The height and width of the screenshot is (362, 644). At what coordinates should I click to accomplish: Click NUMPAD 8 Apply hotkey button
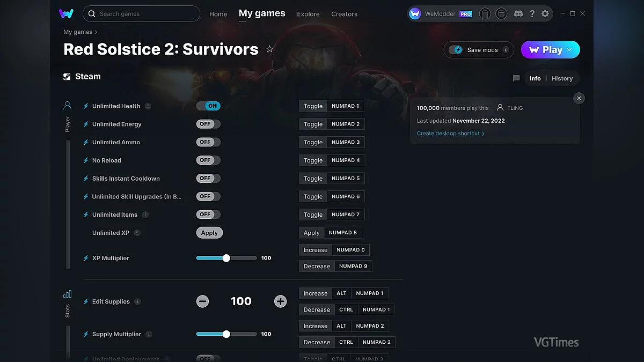[x=342, y=233]
